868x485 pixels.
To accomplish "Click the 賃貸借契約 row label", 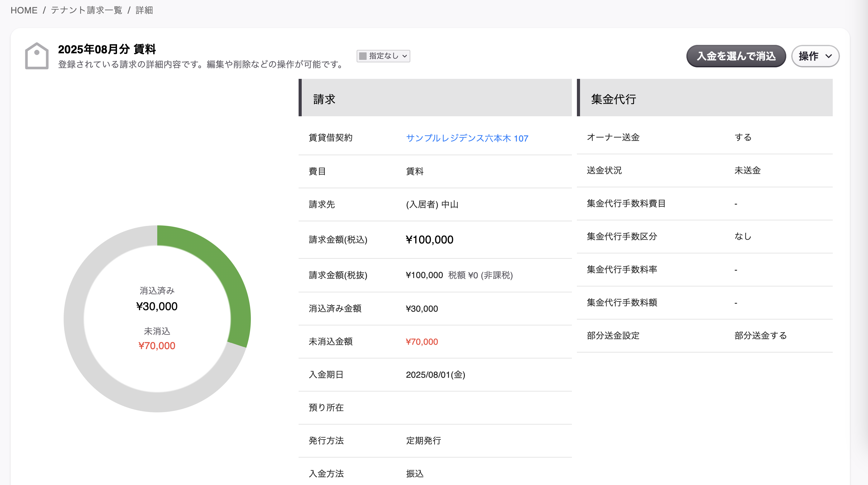I will (330, 138).
